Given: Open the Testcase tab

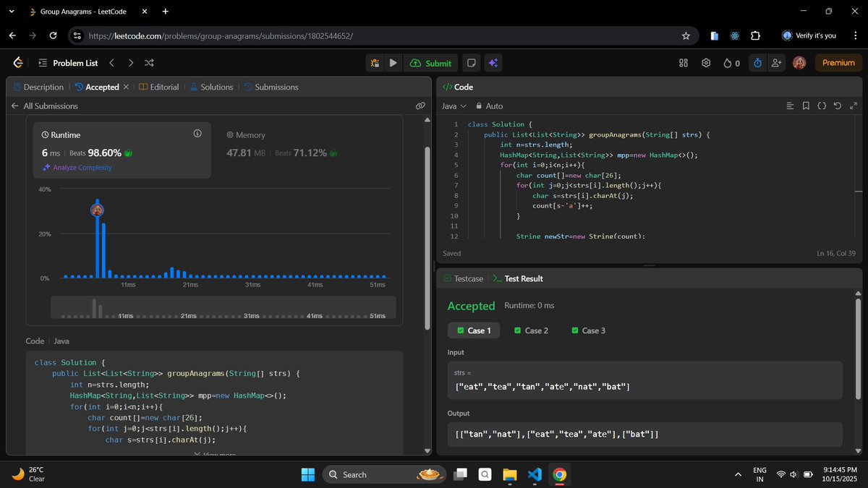Looking at the screenshot, I should click(x=463, y=278).
